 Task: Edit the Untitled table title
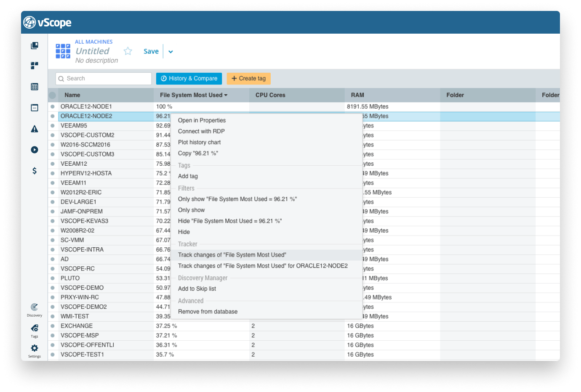point(92,51)
